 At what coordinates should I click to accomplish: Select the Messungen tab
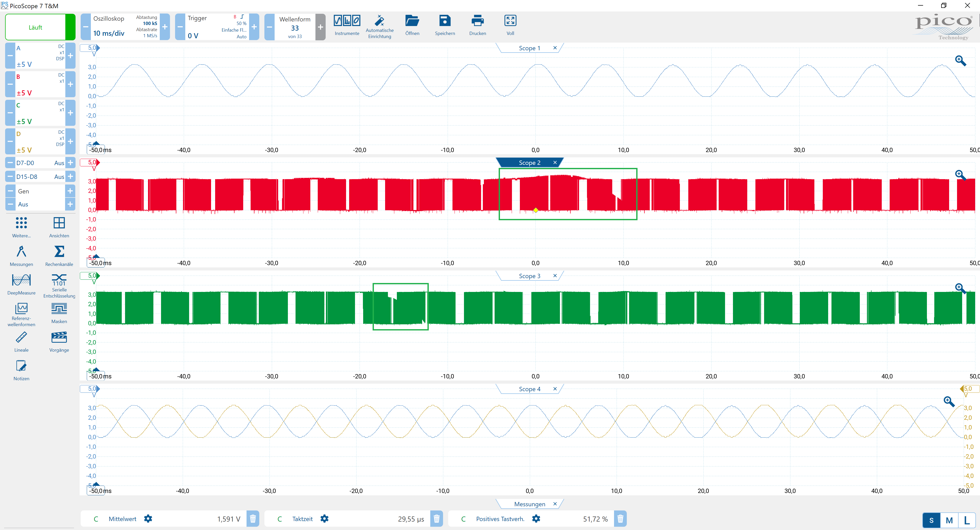coord(529,504)
